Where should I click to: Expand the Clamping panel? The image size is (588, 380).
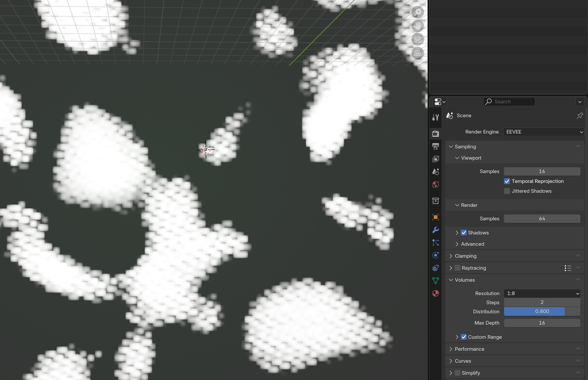tap(465, 256)
